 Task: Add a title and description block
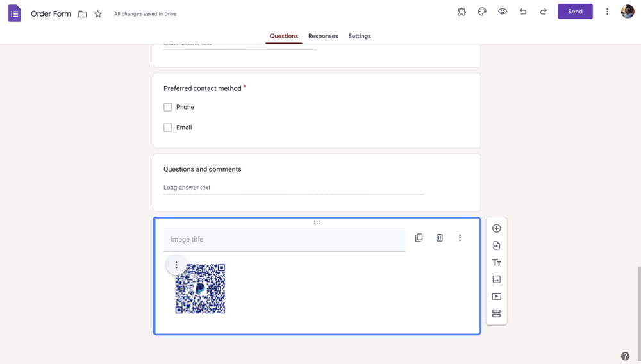[496, 263]
